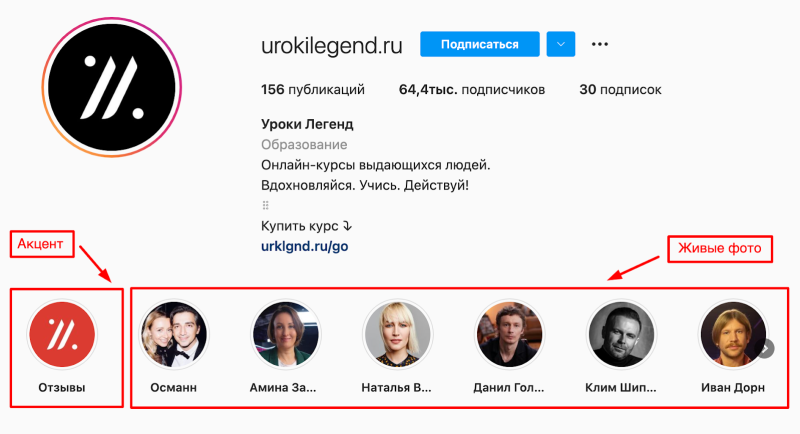Open the urokilegend.ru profile picture story
800x434 pixels.
112,87
